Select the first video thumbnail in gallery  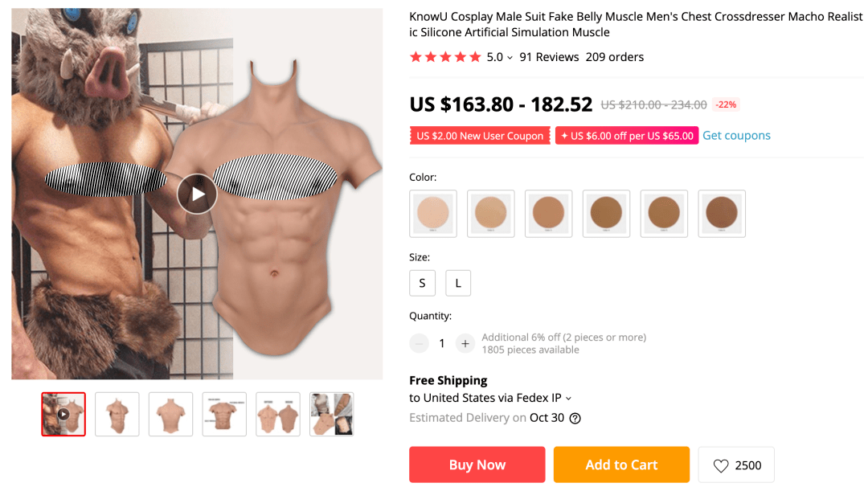click(x=63, y=414)
